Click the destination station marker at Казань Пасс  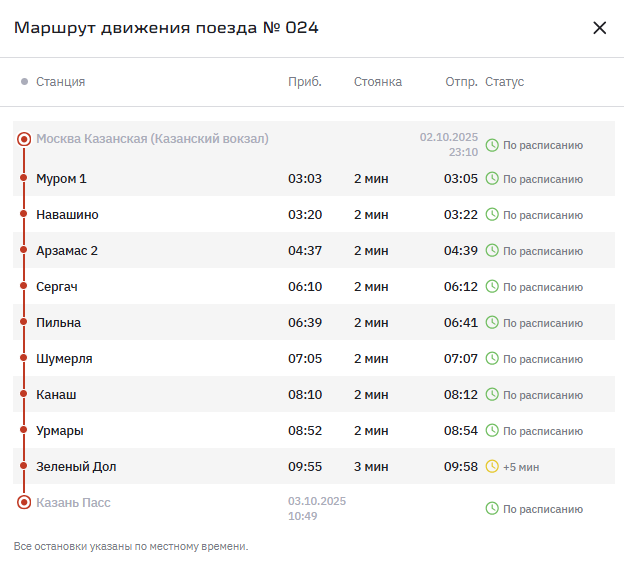pyautogui.click(x=24, y=502)
